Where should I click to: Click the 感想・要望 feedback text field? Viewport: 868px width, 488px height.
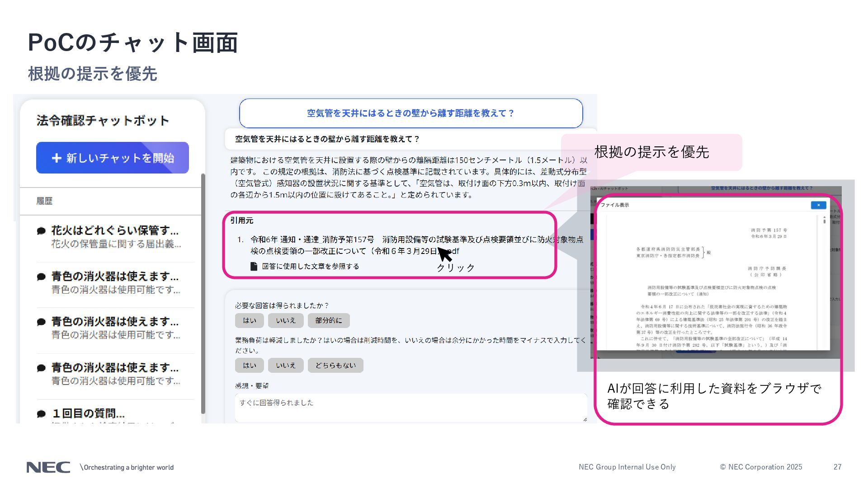tap(410, 408)
